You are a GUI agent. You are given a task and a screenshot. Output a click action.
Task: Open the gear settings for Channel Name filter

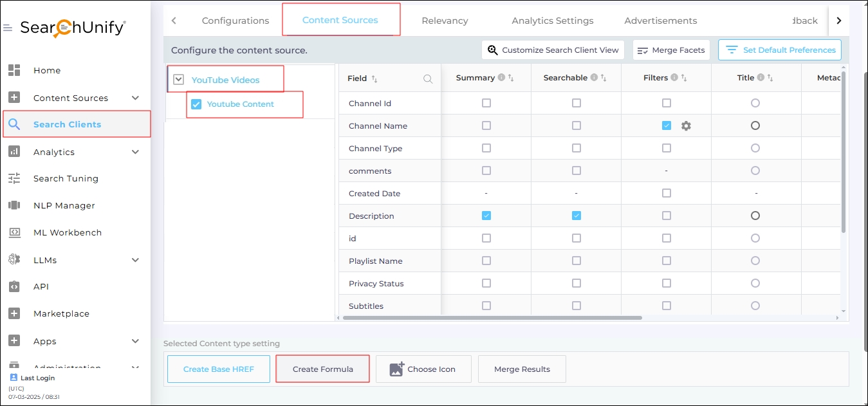(686, 126)
